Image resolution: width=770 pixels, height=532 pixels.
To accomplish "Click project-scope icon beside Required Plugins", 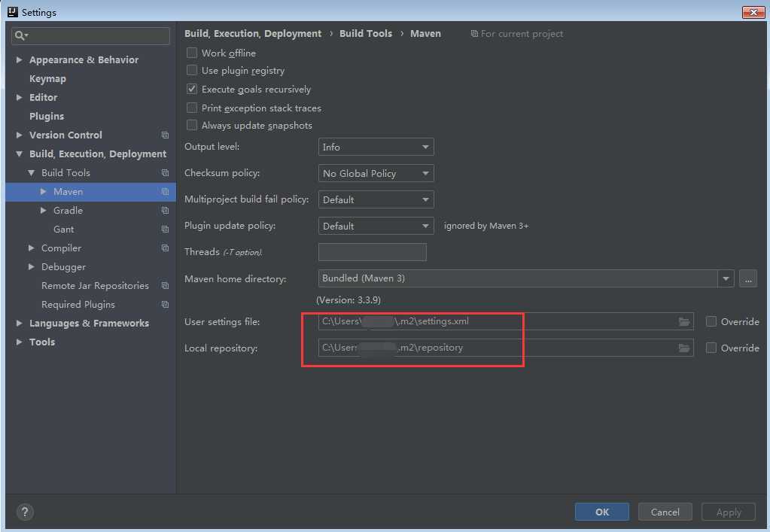I will (x=165, y=304).
